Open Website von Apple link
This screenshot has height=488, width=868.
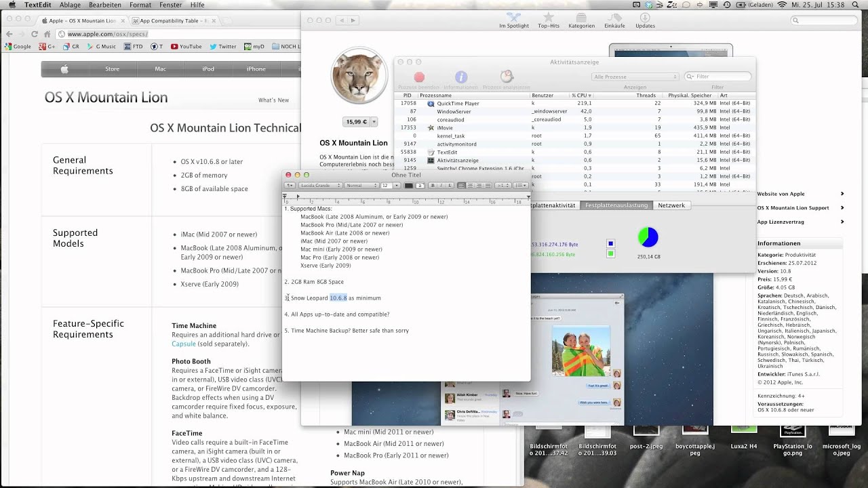click(x=801, y=194)
